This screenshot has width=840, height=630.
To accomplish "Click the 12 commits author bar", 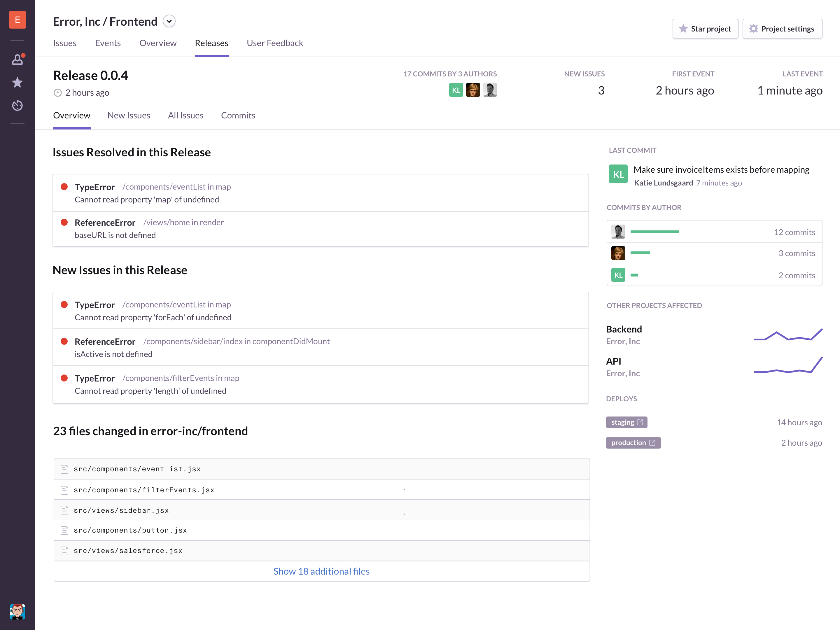I will coord(655,232).
